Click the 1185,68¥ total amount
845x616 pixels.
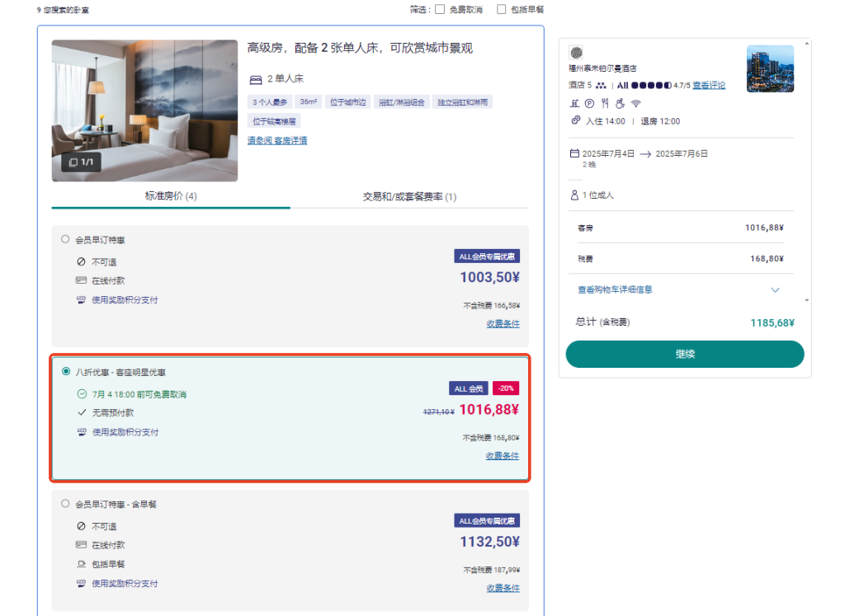(772, 323)
